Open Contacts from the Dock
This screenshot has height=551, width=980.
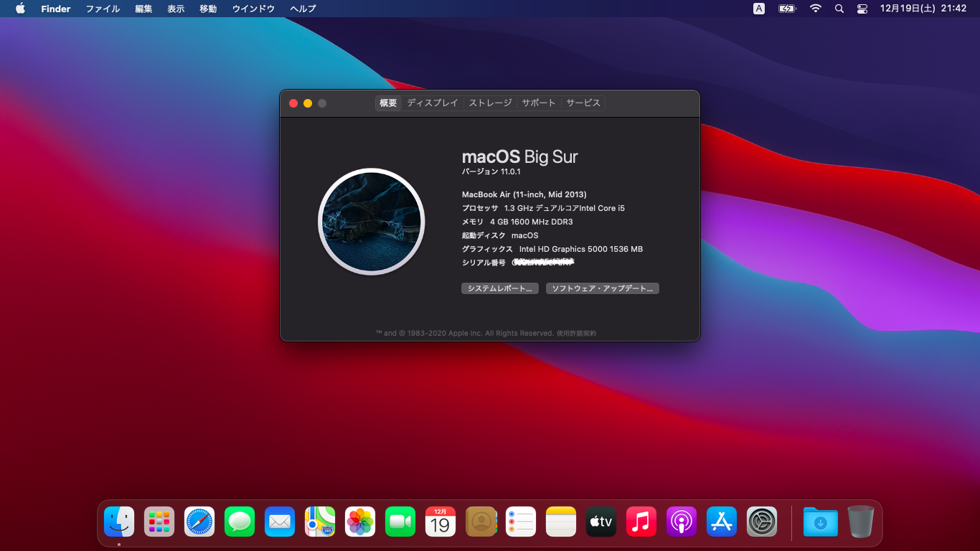click(x=481, y=522)
